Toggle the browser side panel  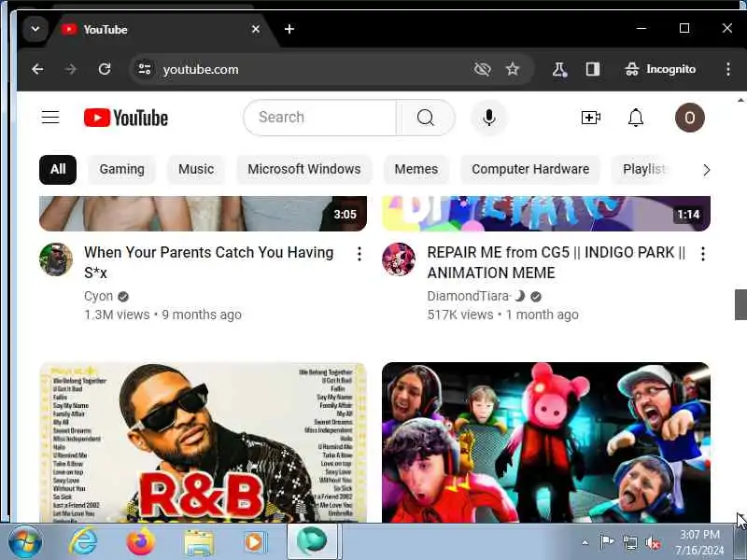tap(593, 69)
